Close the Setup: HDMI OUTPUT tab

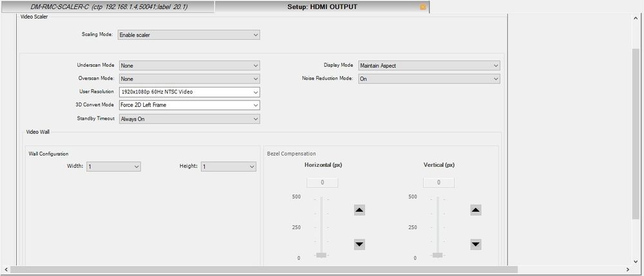coord(423,7)
